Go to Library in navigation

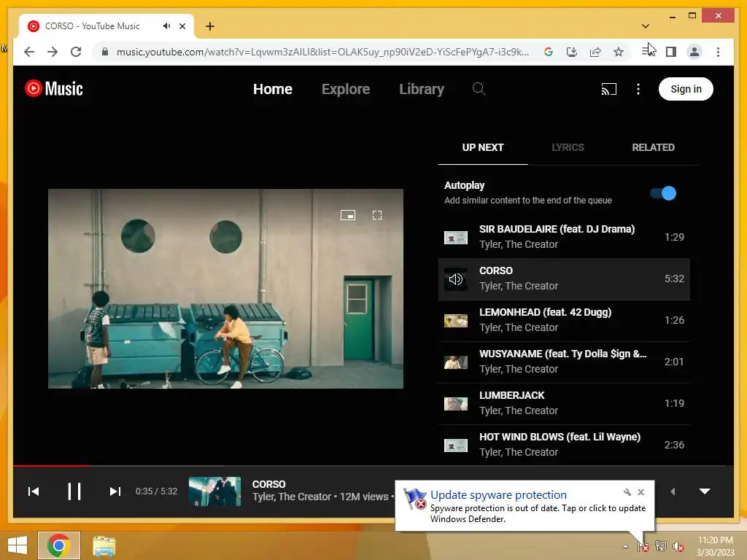click(422, 89)
